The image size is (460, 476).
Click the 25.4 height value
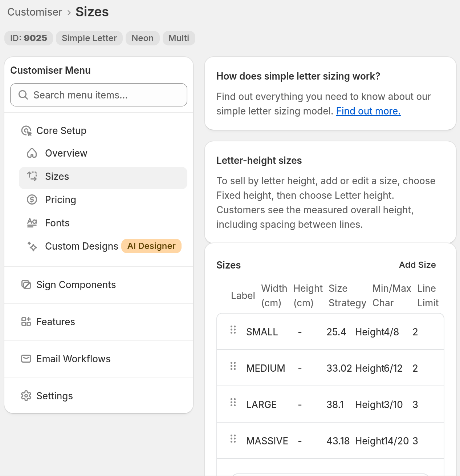click(336, 332)
